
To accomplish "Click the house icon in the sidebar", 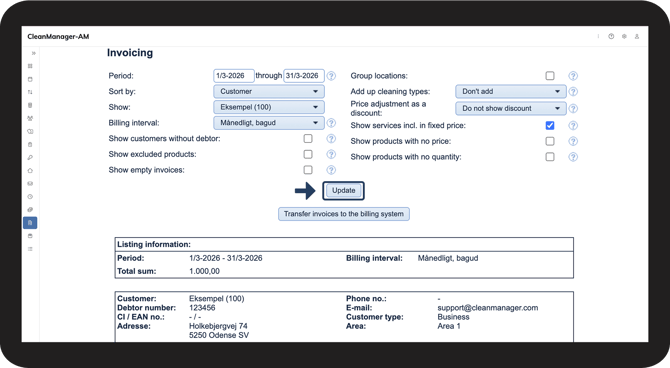I will 30,171.
